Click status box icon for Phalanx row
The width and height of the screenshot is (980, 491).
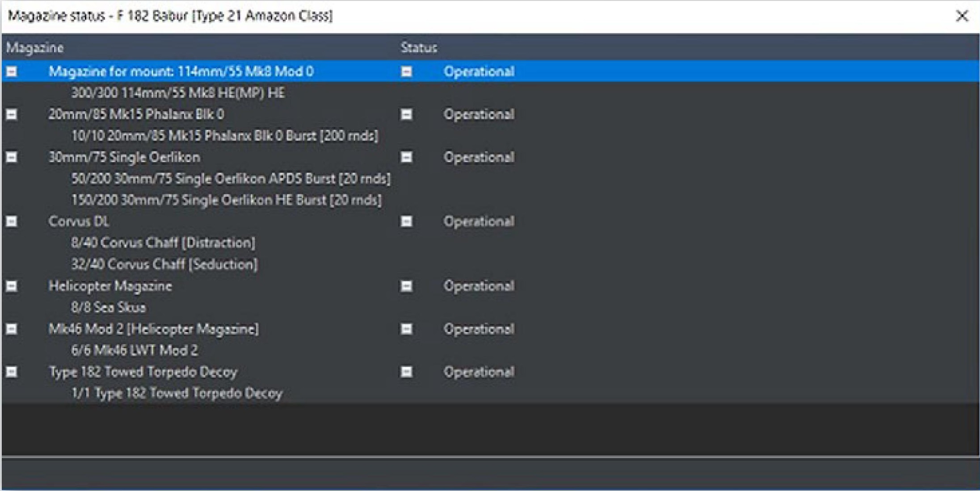click(x=406, y=114)
